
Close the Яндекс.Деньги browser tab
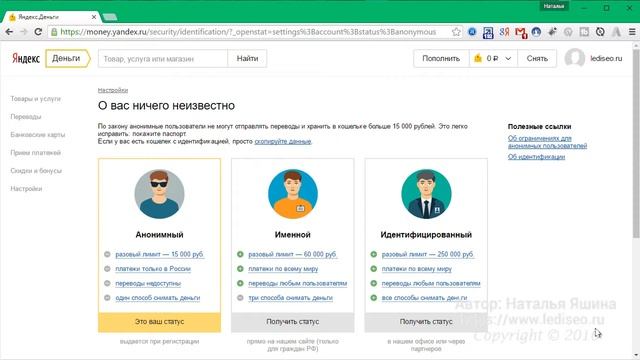click(94, 17)
